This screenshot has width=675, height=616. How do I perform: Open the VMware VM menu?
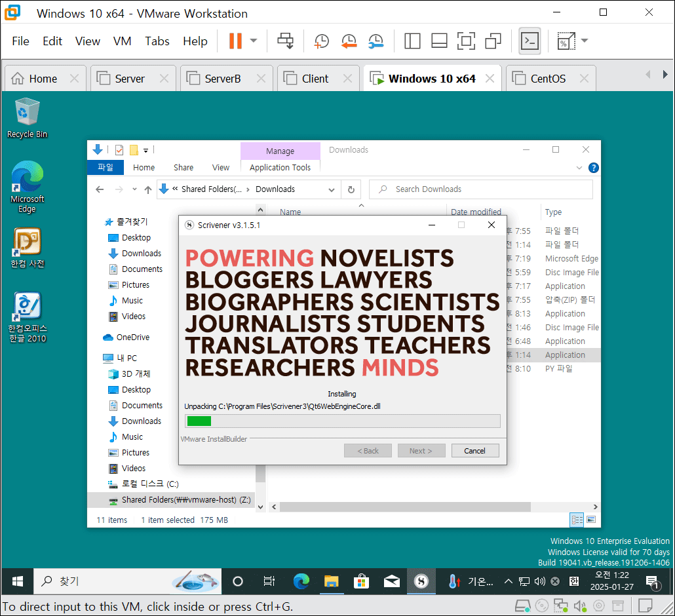pos(122,41)
